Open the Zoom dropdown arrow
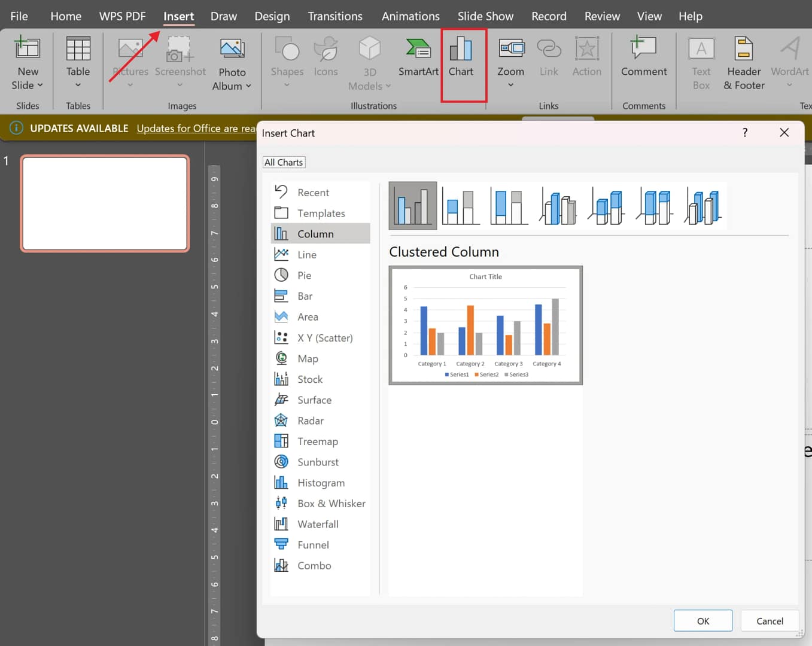The height and width of the screenshot is (646, 812). pyautogui.click(x=510, y=85)
